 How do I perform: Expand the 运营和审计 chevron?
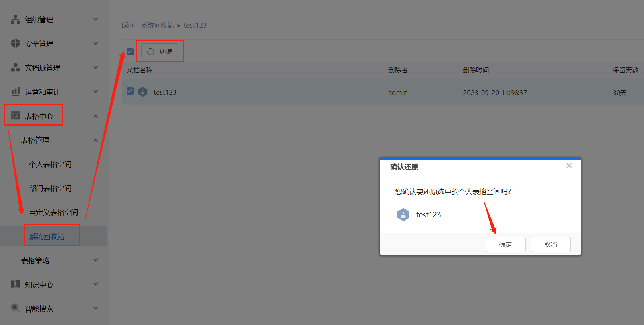pyautogui.click(x=96, y=91)
